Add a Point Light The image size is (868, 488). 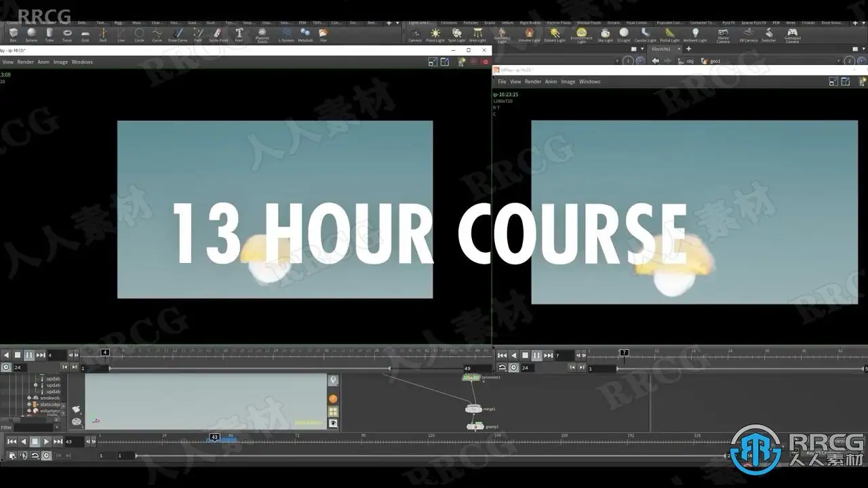click(435, 34)
